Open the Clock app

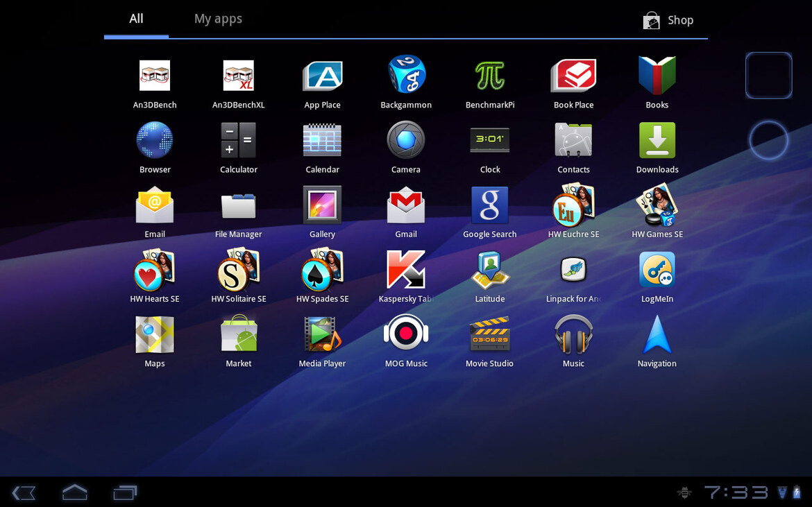tap(490, 140)
